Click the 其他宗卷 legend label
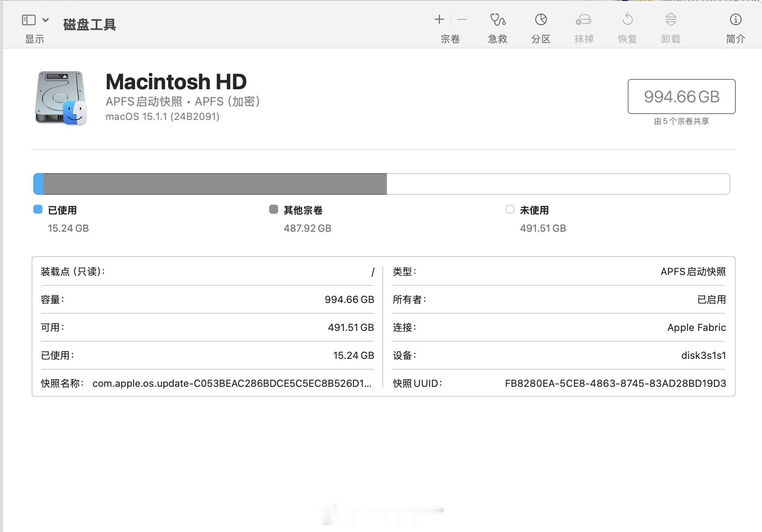Image resolution: width=762 pixels, height=532 pixels. (x=303, y=210)
